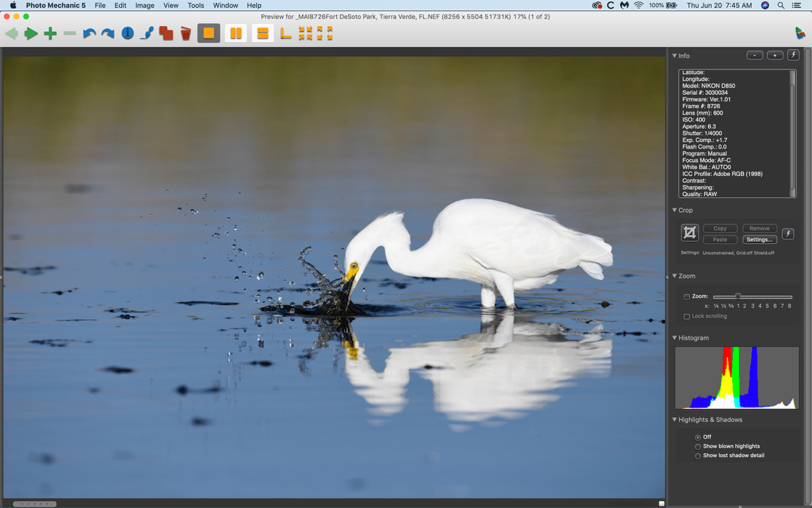Click the plus button in Info header
This screenshot has width=812, height=508.
tap(775, 56)
